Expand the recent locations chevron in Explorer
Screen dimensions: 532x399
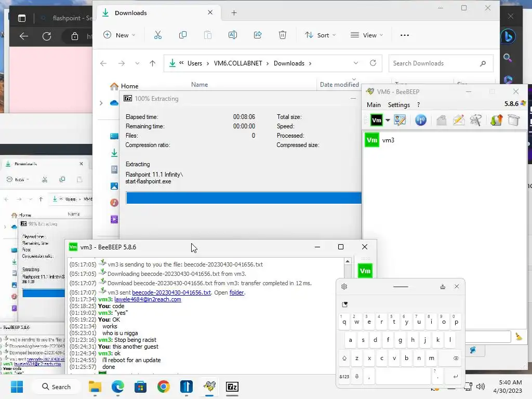(137, 63)
